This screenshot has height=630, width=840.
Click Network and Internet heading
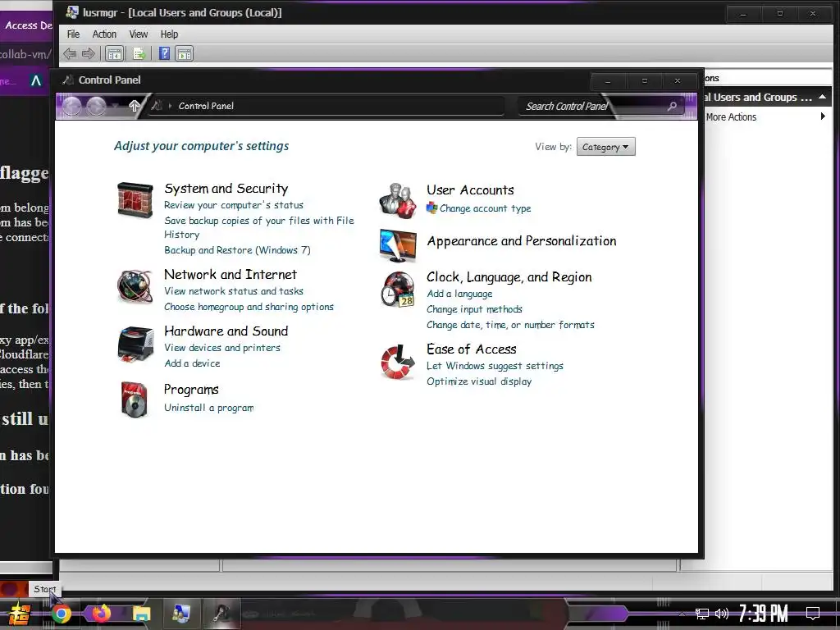click(x=231, y=274)
